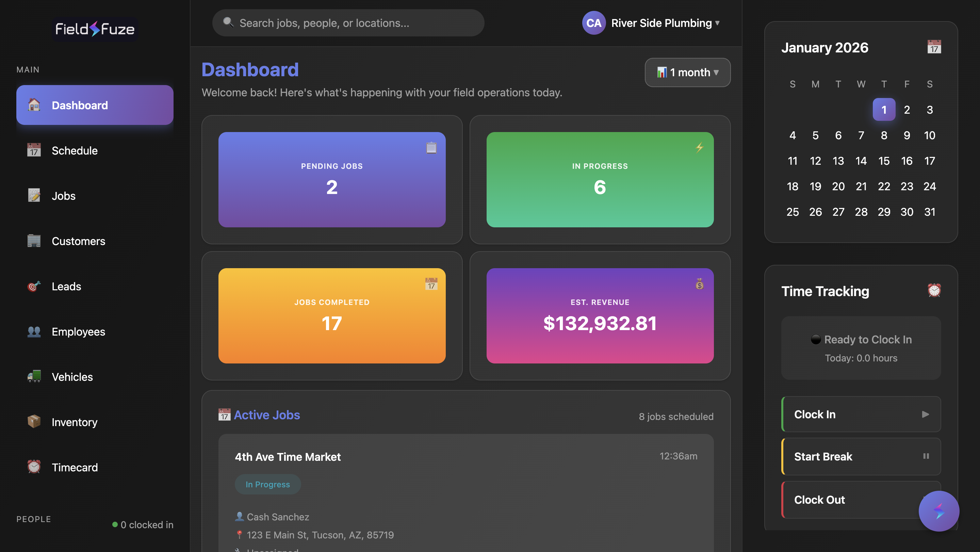Open Inventory via the package icon
980x552 pixels.
pos(34,422)
